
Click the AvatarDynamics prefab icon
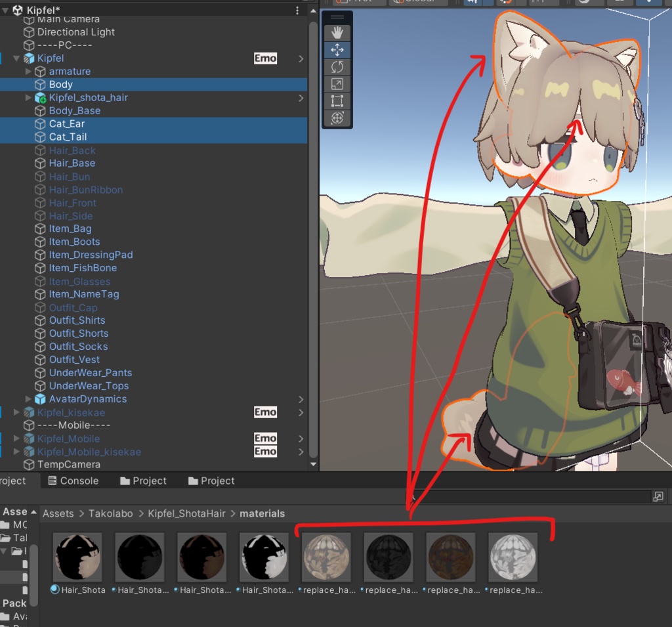[x=40, y=399]
